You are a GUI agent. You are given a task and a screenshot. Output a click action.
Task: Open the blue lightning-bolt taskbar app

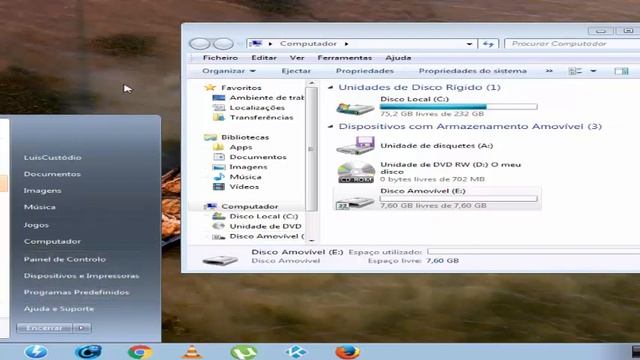(36, 352)
